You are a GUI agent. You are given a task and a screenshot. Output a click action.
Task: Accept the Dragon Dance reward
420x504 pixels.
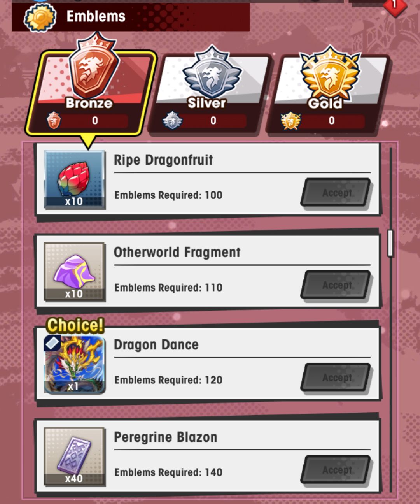[x=336, y=378]
